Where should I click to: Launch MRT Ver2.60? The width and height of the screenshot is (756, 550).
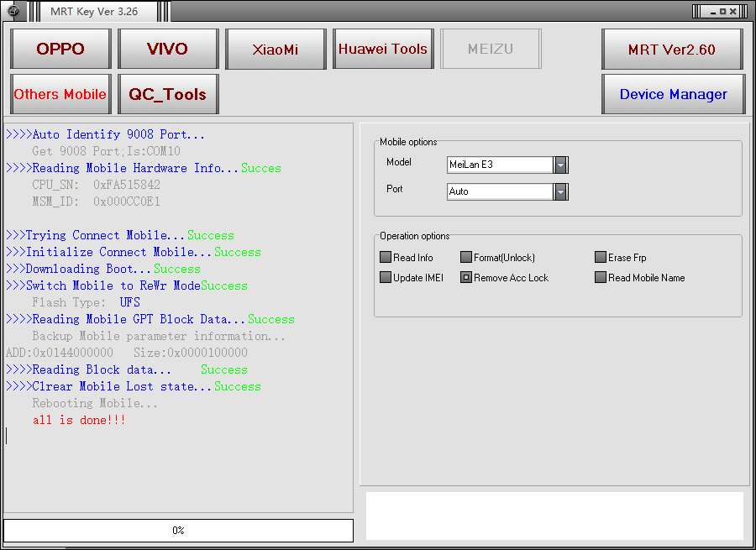click(x=672, y=49)
